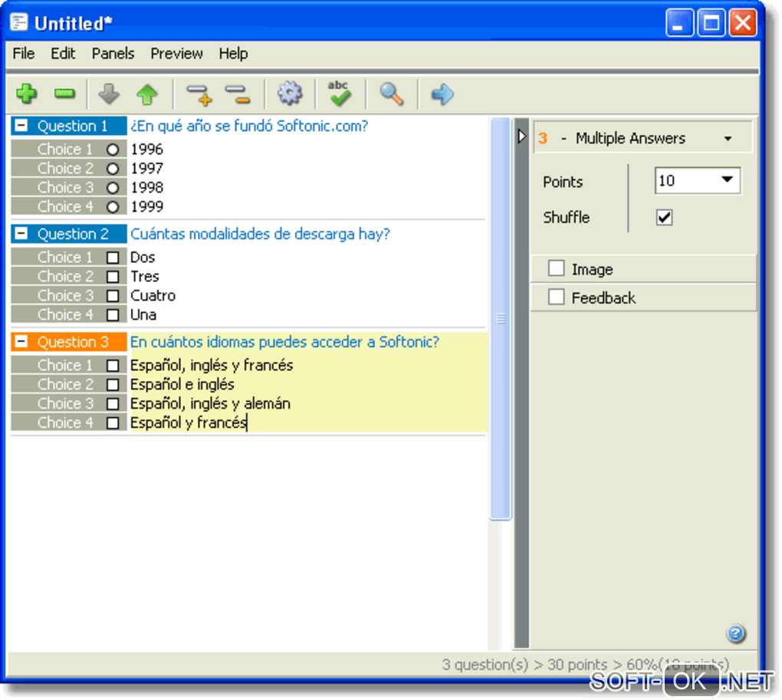
Task: Click Choice 3 label under Question 3
Action: pos(65,403)
